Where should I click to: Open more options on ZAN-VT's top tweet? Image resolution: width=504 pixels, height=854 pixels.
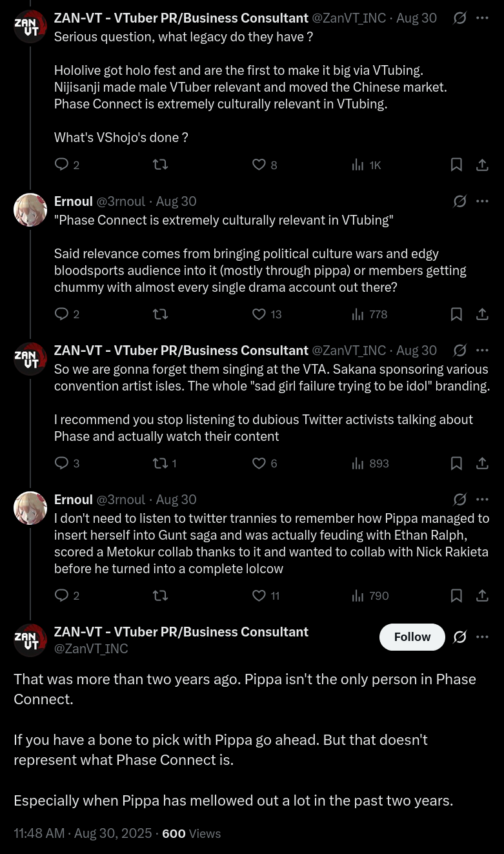coord(482,18)
